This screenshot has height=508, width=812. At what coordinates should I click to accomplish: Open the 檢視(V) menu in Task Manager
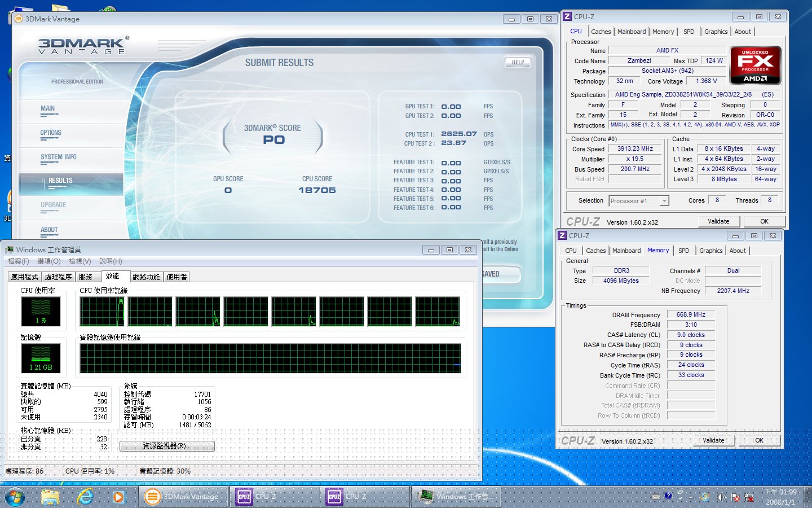click(80, 261)
